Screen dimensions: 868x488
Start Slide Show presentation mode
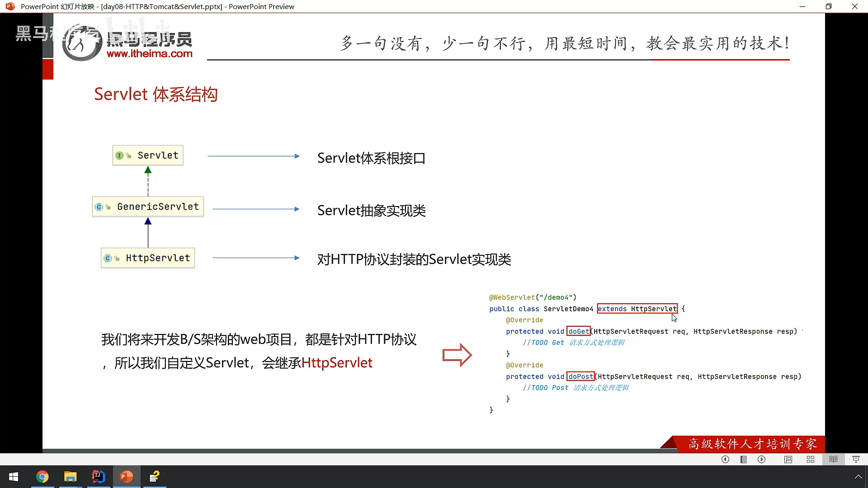point(856,459)
